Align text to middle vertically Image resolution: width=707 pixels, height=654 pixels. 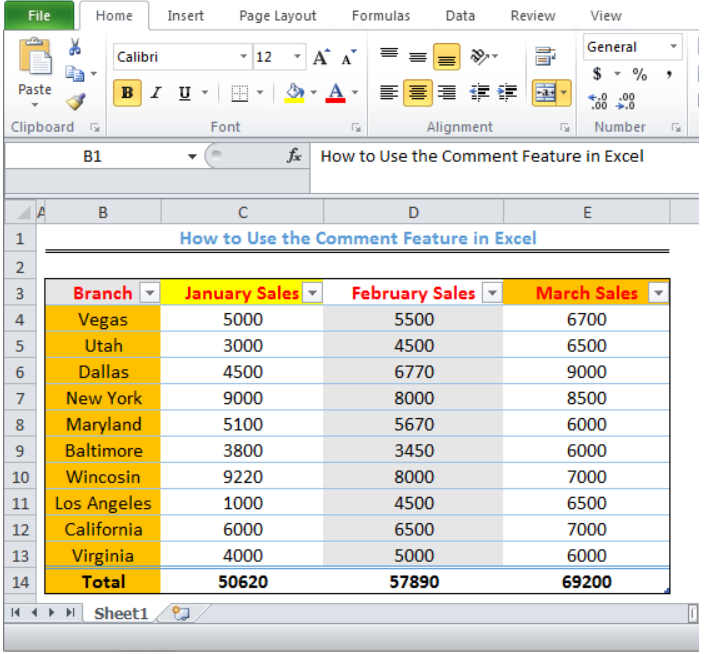(418, 57)
